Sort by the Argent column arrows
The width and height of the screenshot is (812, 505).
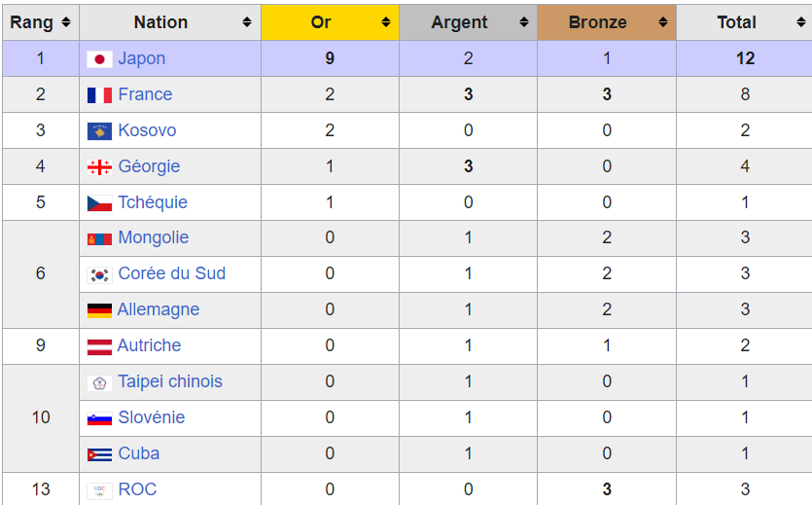524,22
